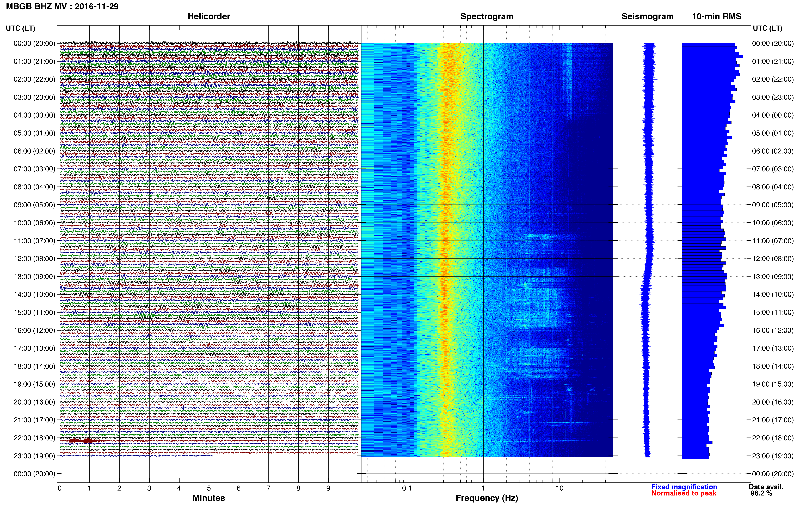The height and width of the screenshot is (508, 812).
Task: Click the '0' tick on the Minutes axis
Action: (x=59, y=488)
